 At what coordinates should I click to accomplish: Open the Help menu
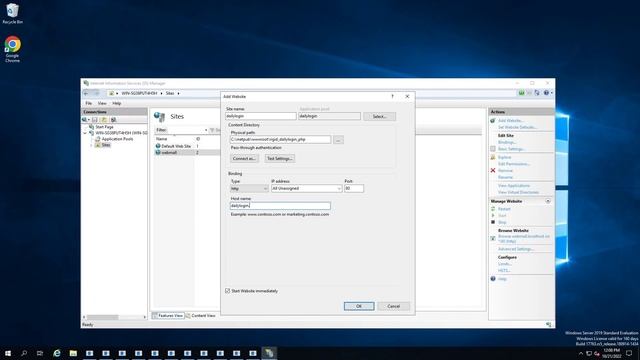click(x=117, y=104)
